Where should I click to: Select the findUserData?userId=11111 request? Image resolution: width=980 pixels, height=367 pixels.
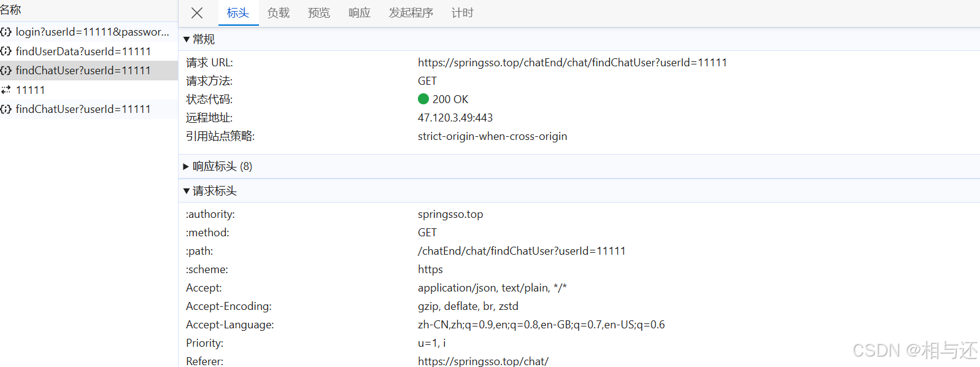pos(83,52)
